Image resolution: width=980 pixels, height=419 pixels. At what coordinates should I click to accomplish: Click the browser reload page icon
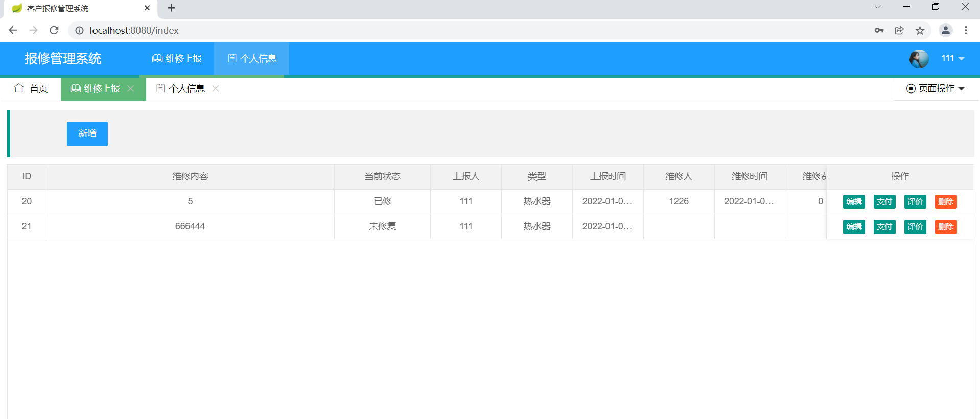54,30
